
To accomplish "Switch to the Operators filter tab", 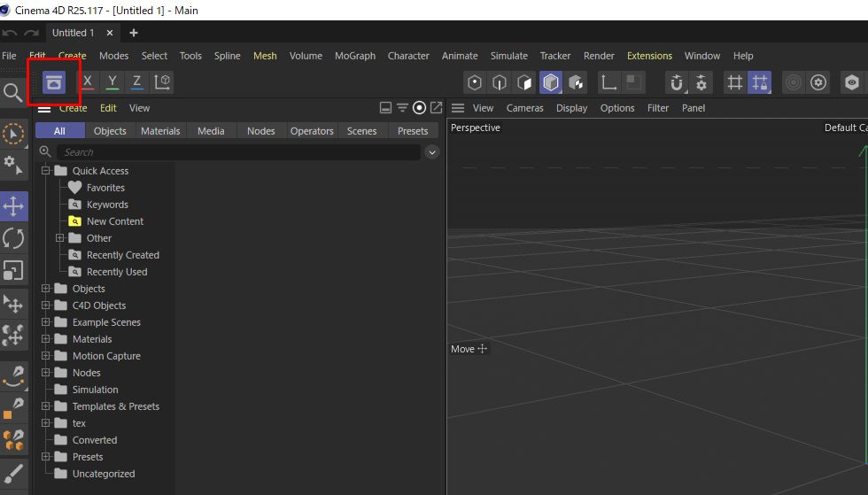I will point(312,131).
